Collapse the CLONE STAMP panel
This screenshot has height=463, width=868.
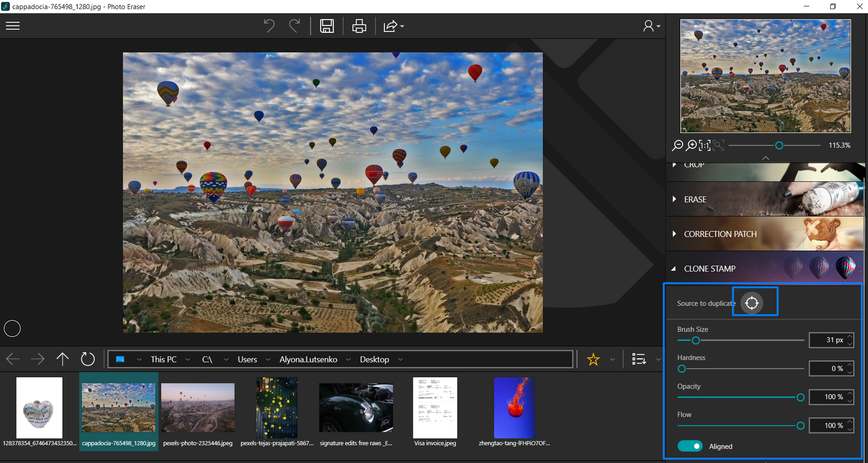(x=765, y=268)
